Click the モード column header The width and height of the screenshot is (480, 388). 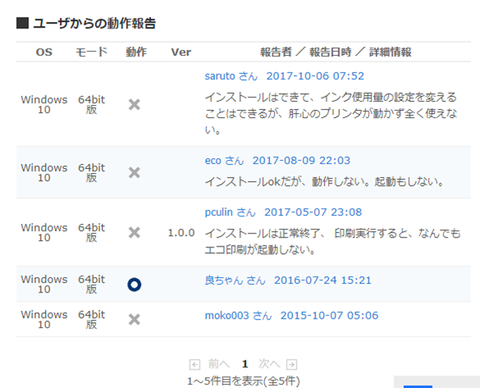tap(91, 52)
